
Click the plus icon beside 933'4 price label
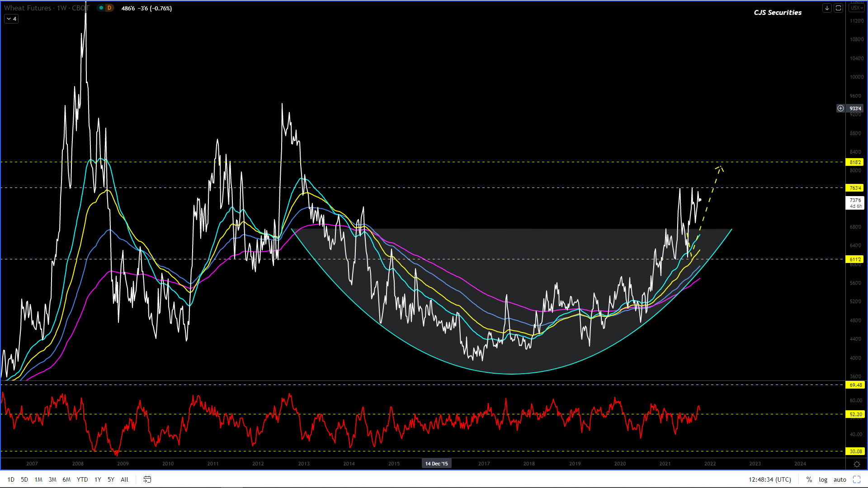(x=840, y=108)
